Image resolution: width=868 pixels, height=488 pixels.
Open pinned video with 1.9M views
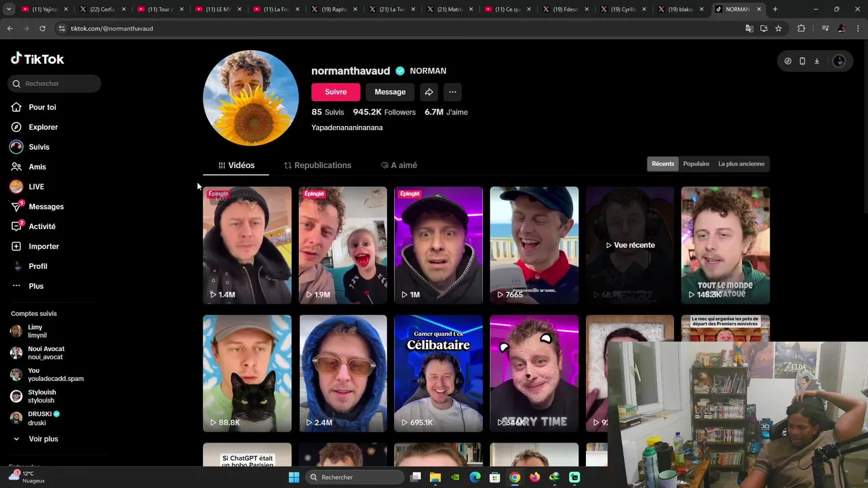point(343,245)
